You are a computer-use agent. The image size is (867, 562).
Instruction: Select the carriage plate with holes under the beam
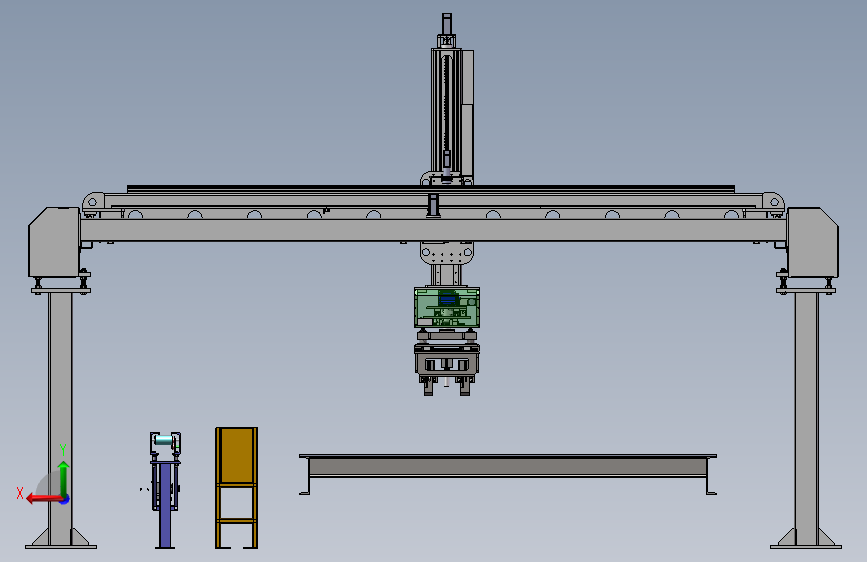point(447,253)
